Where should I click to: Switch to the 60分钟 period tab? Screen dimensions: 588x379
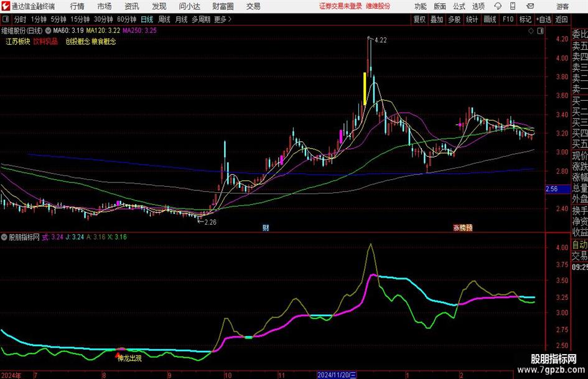tap(126, 19)
